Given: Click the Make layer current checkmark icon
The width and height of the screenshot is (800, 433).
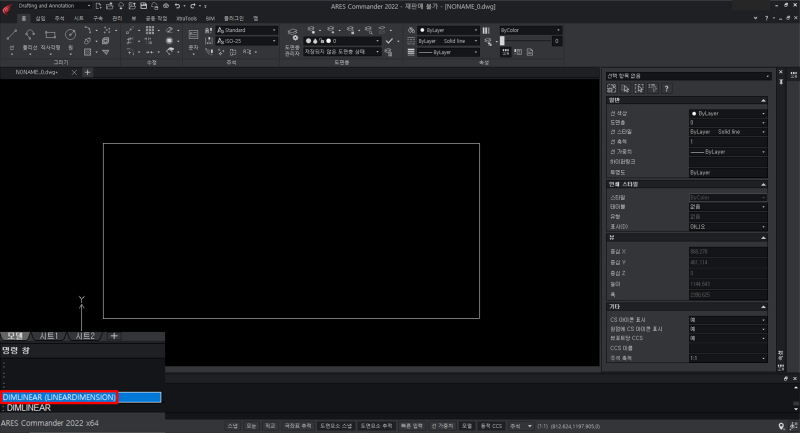Looking at the screenshot, I should coord(389,41).
